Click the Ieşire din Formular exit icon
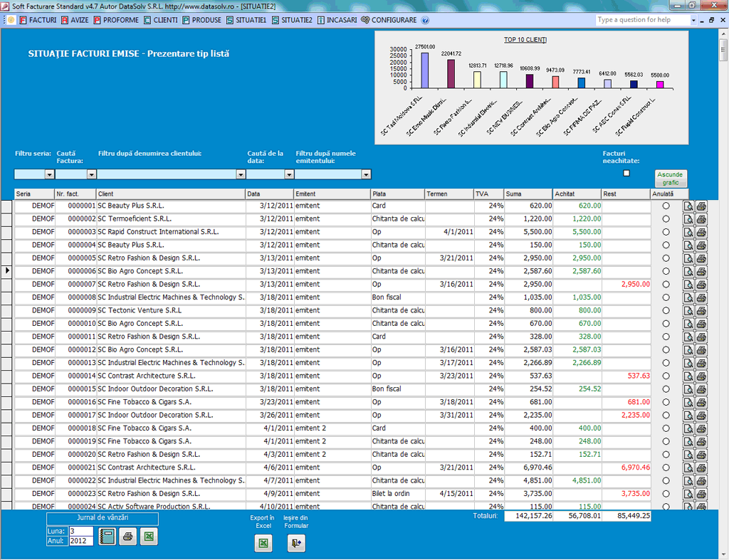This screenshot has height=560, width=729. click(x=296, y=543)
